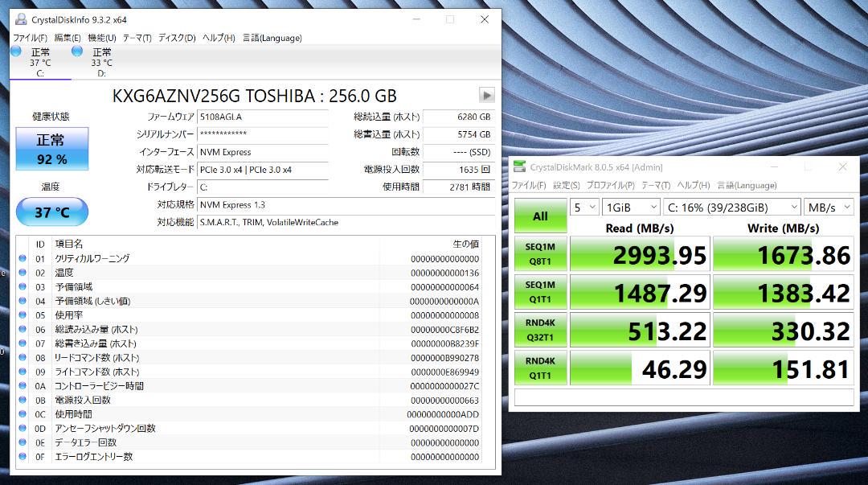The height and width of the screenshot is (485, 868).
Task: Click status dot for ID 0F エラーログエントリー数
Action: (x=23, y=456)
